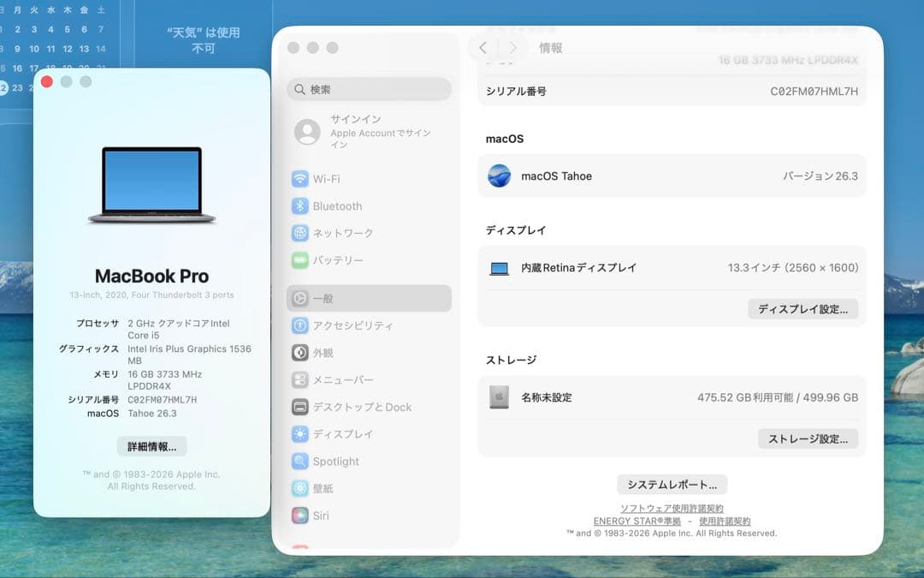The width and height of the screenshot is (924, 578).
Task: Open バッテリー battery icon
Action: (x=300, y=260)
